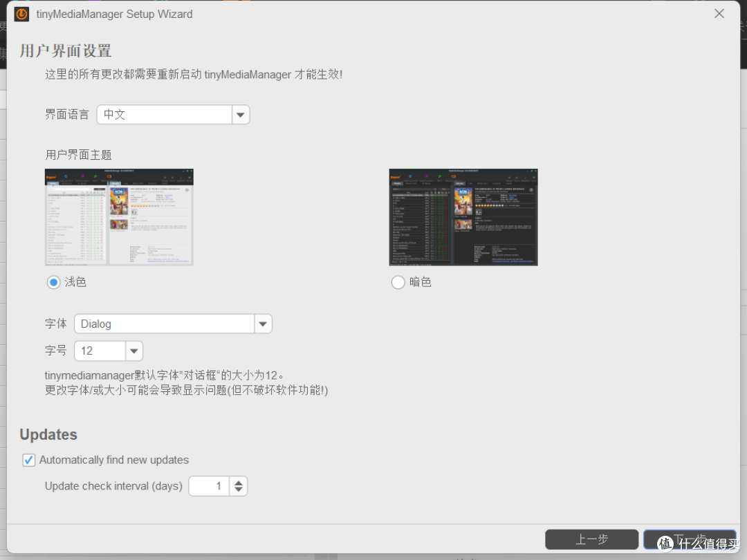This screenshot has height=560, width=747.
Task: Click the update check interval number field
Action: [209, 486]
